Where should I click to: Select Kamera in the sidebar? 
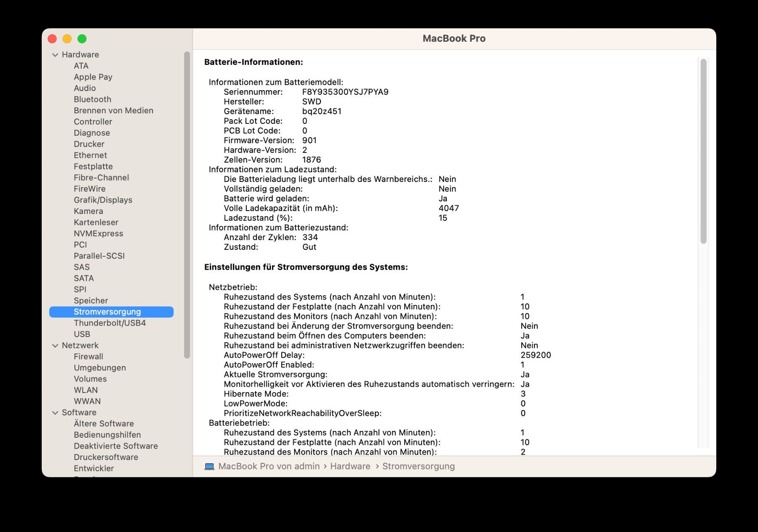88,211
